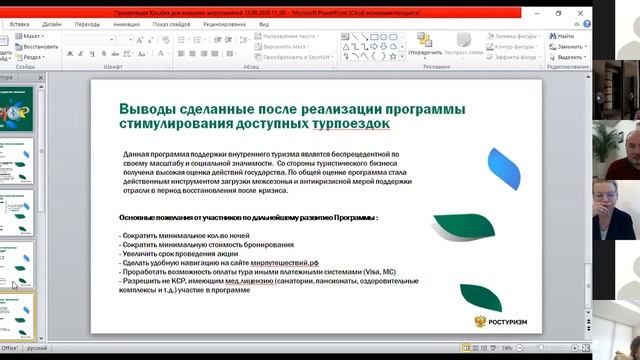Clear all formatting icon
This screenshot has width=640, height=360.
[x=165, y=40]
